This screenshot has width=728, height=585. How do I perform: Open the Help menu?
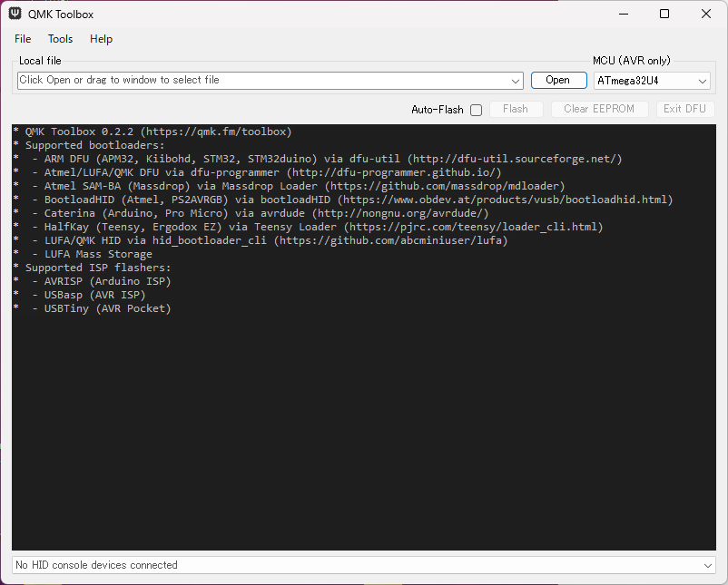tap(101, 39)
